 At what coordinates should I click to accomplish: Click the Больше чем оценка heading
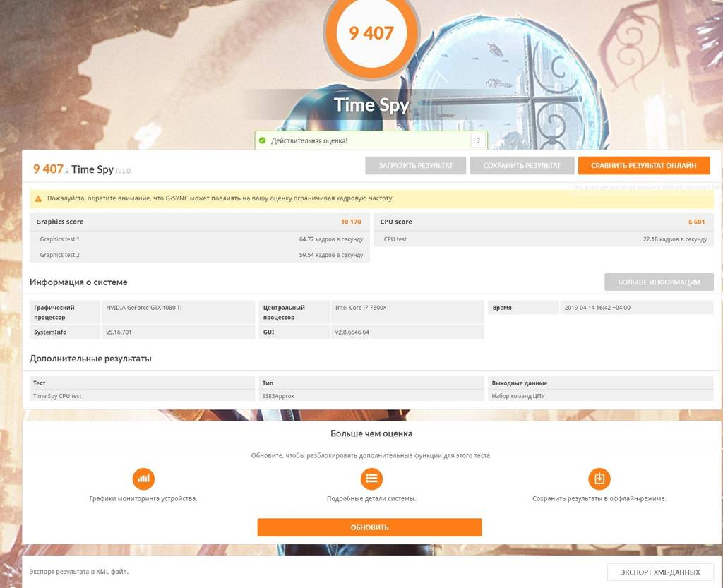(371, 433)
